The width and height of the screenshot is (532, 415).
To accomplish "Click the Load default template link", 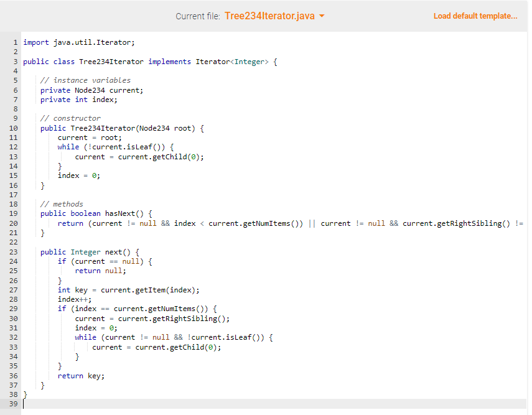I will click(475, 16).
